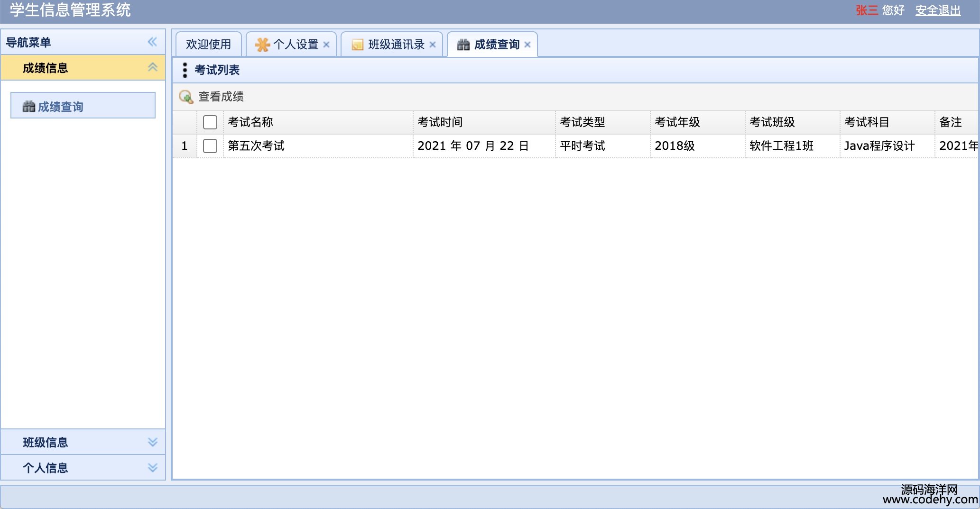Screen dimensions: 980x509
Task: Click the Java程序设计 subject cell
Action: pyautogui.click(x=888, y=146)
